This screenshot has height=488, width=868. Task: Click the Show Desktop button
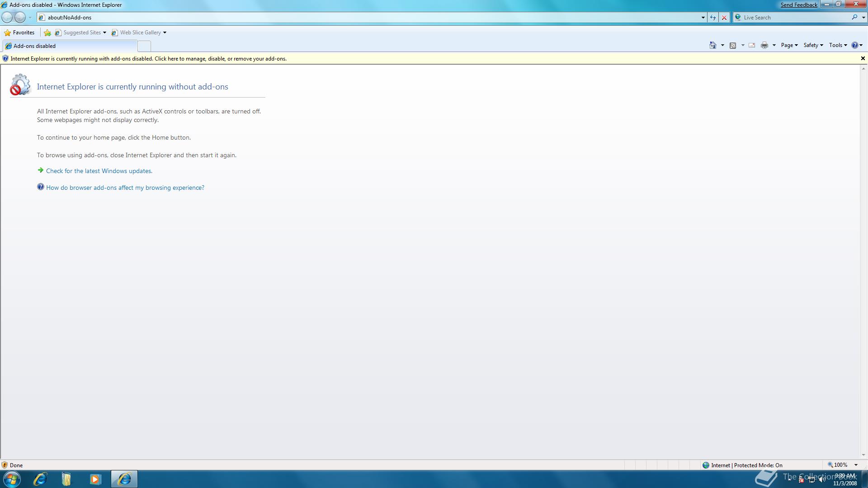(x=864, y=479)
